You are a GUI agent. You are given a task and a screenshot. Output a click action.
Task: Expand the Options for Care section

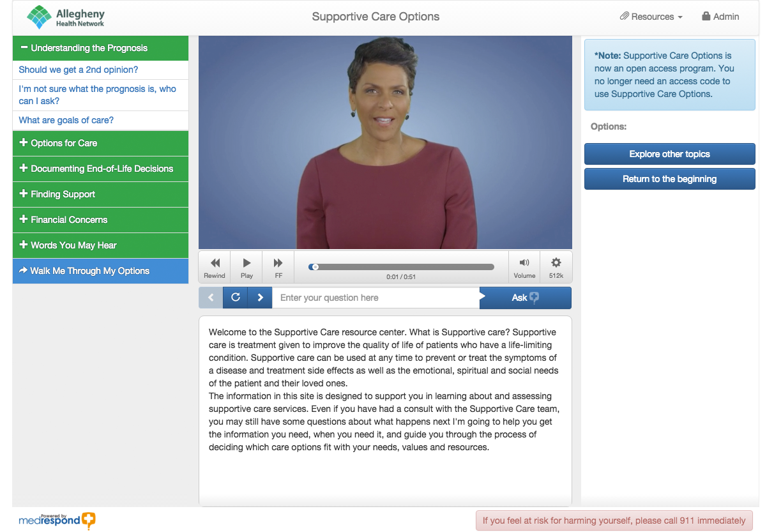point(100,143)
